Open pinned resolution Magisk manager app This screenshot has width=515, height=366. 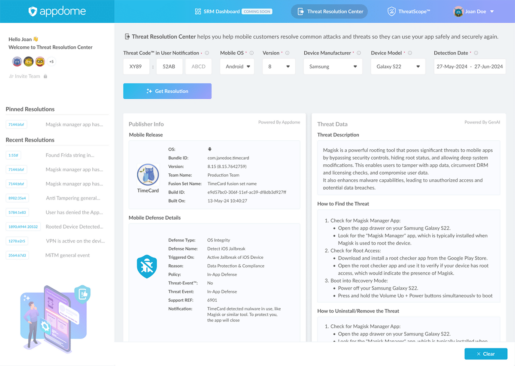57,124
